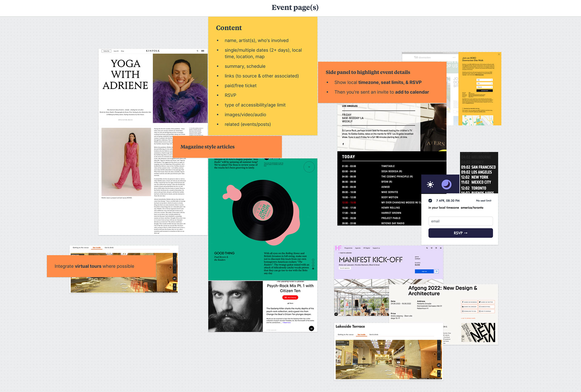Click zoom out minus on Lakeside Terrace tour

[439, 375]
